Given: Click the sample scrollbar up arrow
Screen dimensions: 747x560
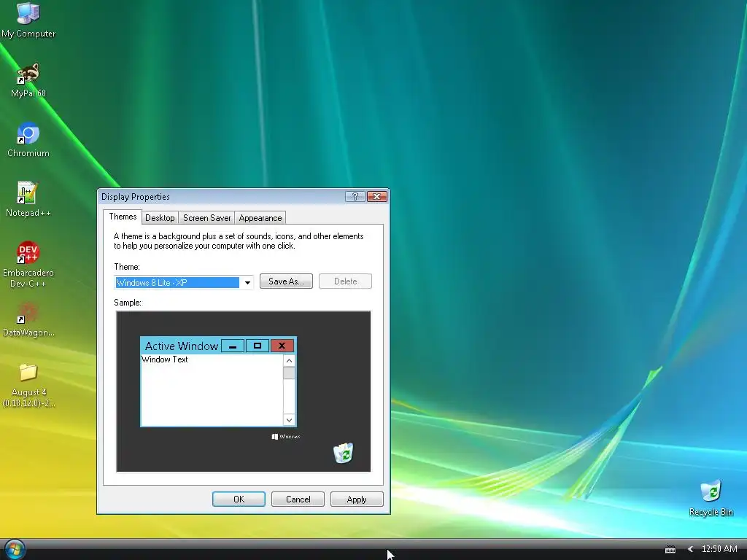Looking at the screenshot, I should 289,361.
